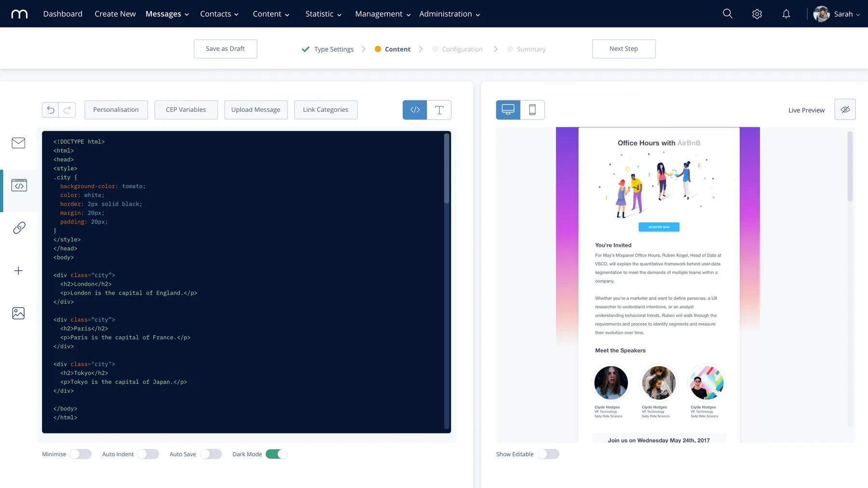Open the code editor section in sidebar
Image resolution: width=868 pixels, height=488 pixels.
coord(19,185)
